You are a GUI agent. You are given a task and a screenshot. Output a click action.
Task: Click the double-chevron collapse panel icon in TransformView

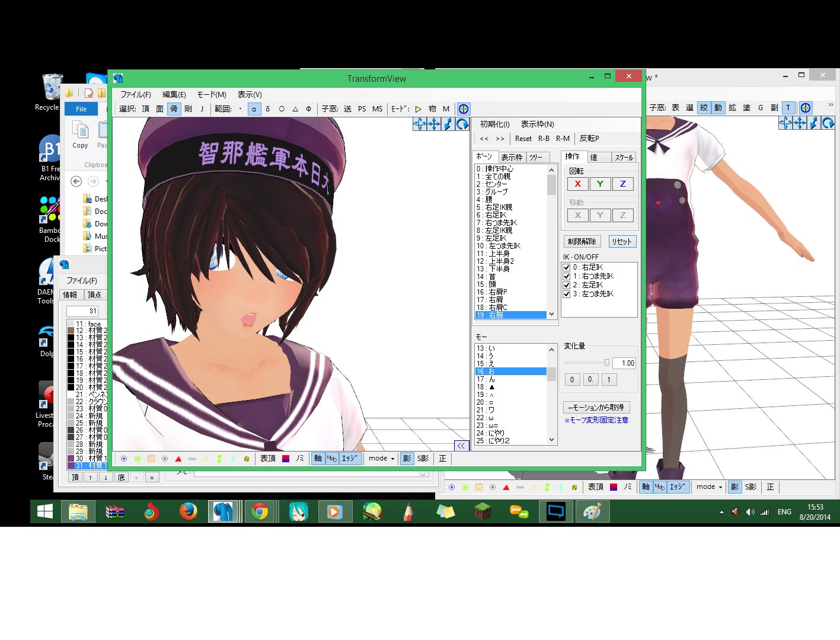pyautogui.click(x=461, y=446)
